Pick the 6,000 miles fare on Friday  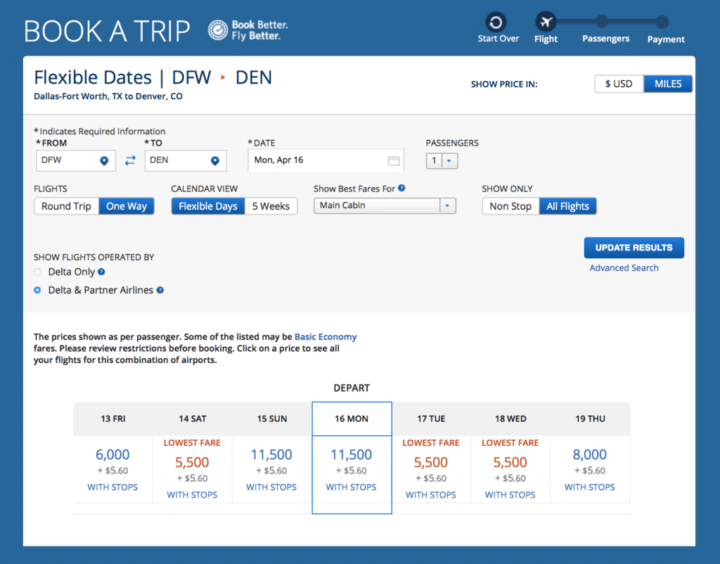112,455
